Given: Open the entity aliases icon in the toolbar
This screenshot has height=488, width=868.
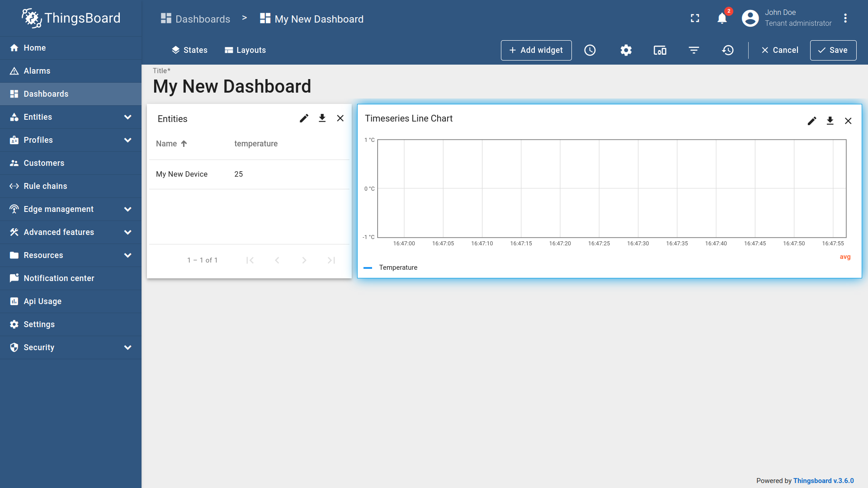Looking at the screenshot, I should point(660,50).
